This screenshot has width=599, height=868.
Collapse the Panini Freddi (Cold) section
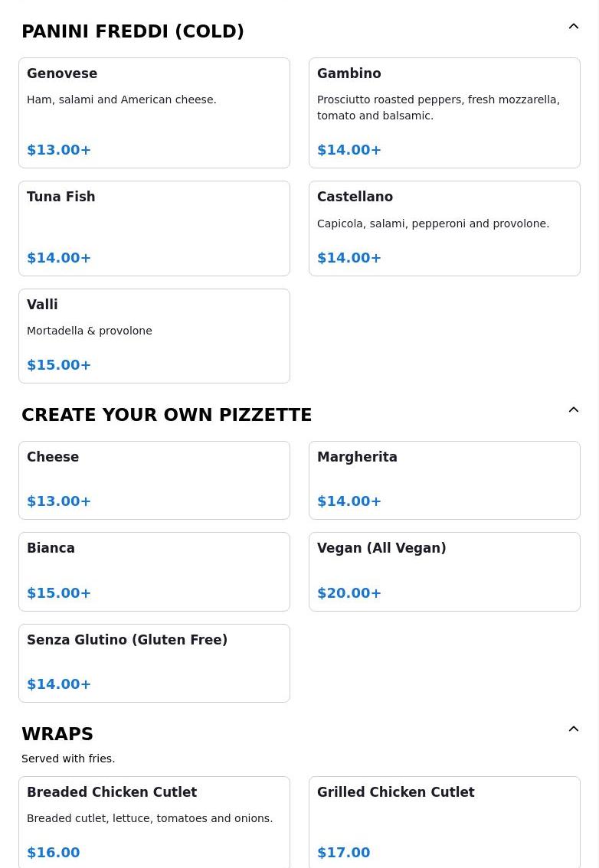pos(574,26)
